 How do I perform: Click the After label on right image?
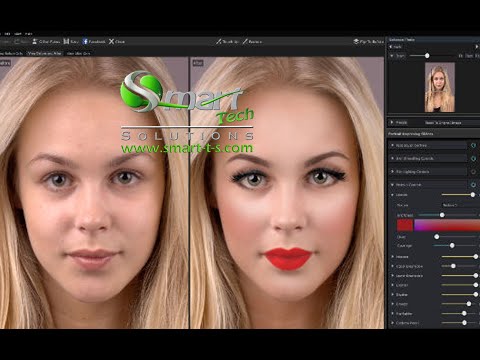click(x=198, y=63)
